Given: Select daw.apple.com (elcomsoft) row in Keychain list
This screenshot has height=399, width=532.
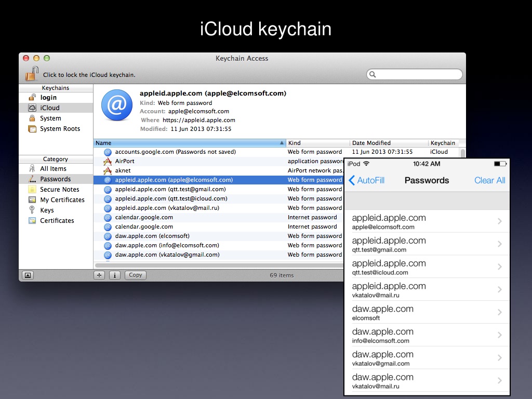Looking at the screenshot, I should pos(219,236).
